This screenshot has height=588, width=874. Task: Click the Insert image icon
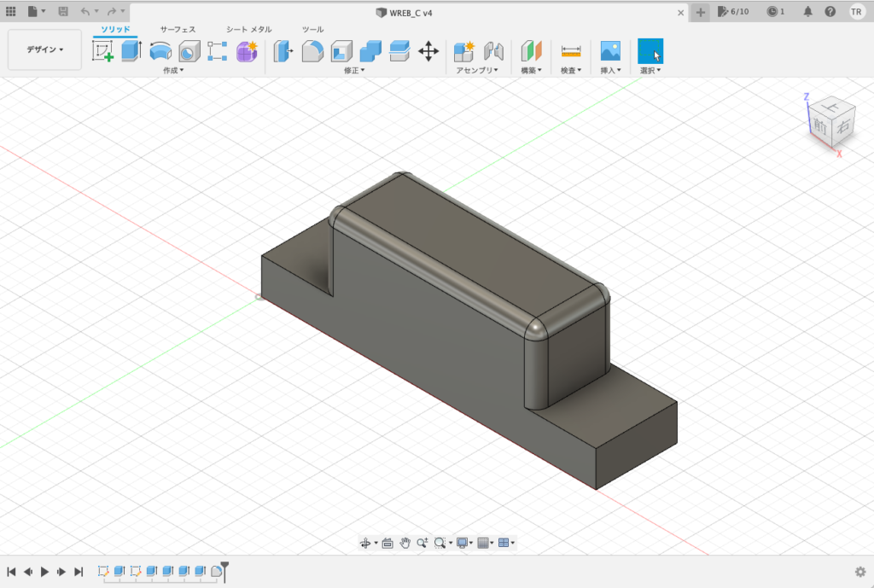coord(609,51)
